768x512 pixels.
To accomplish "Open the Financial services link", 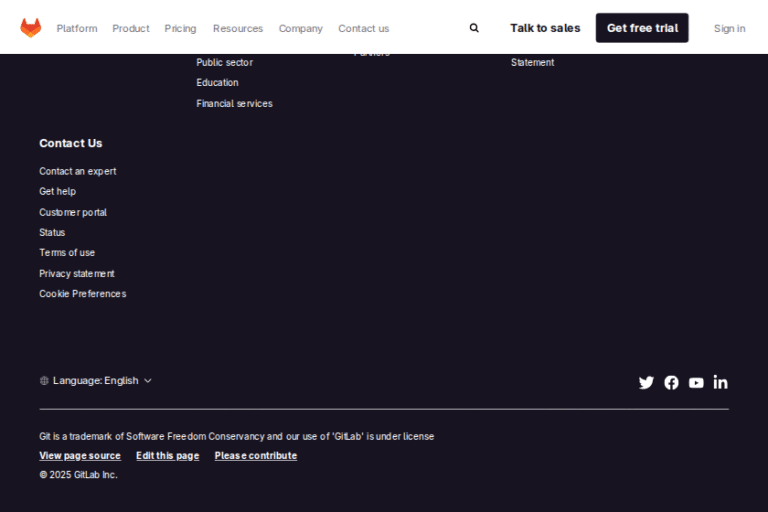I will pos(234,103).
